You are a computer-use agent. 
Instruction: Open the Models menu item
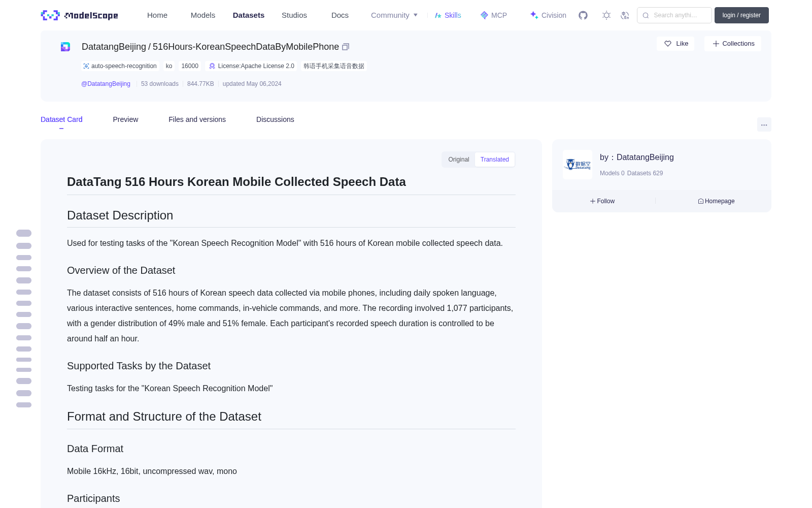(x=203, y=15)
